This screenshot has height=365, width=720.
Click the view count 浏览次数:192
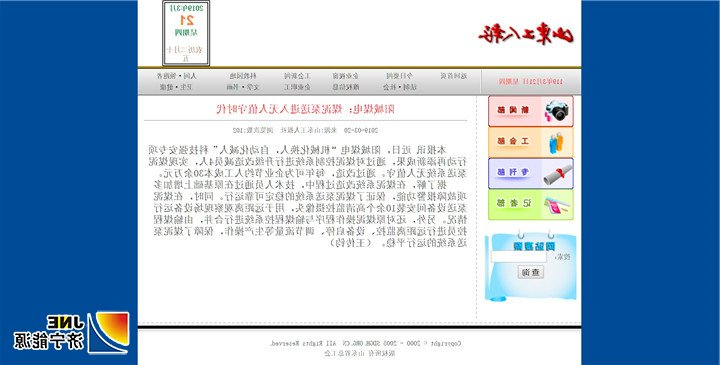click(253, 130)
